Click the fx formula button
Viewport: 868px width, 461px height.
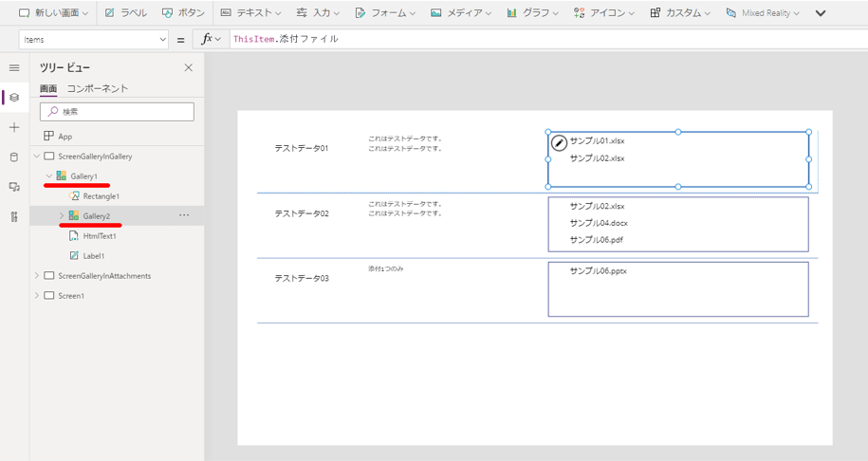point(211,39)
